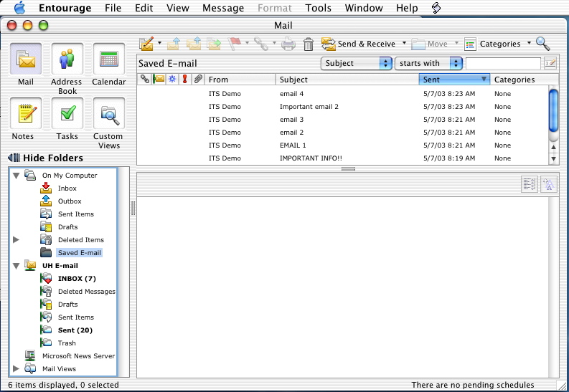Click the Print toolbar icon
Image resolution: width=569 pixels, height=392 pixels.
[x=288, y=44]
